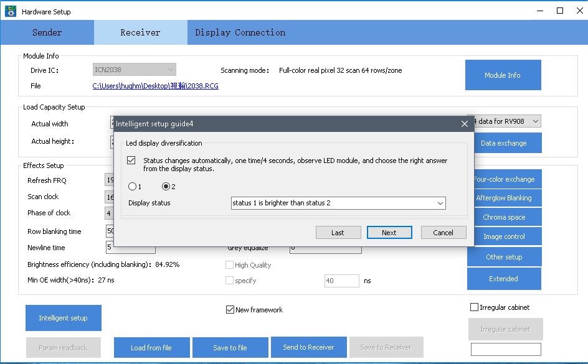Go back with the Last button
Screen dimensions: 588x364
pyautogui.click(x=338, y=232)
